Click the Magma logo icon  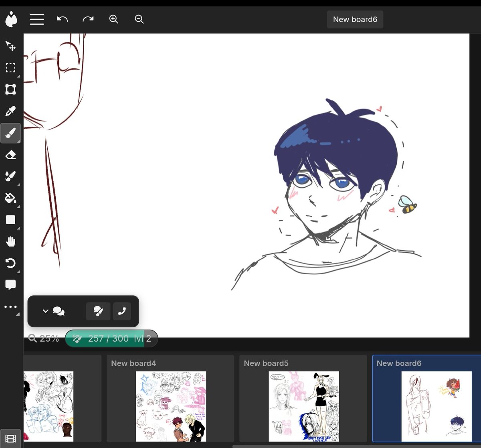11,19
